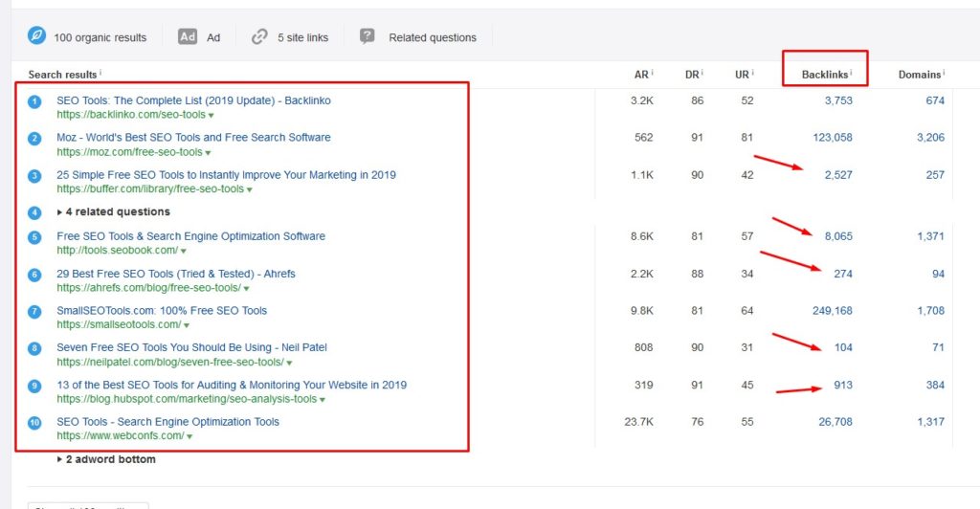980x509 pixels.
Task: Sort by the AR column header
Action: pyautogui.click(x=641, y=75)
